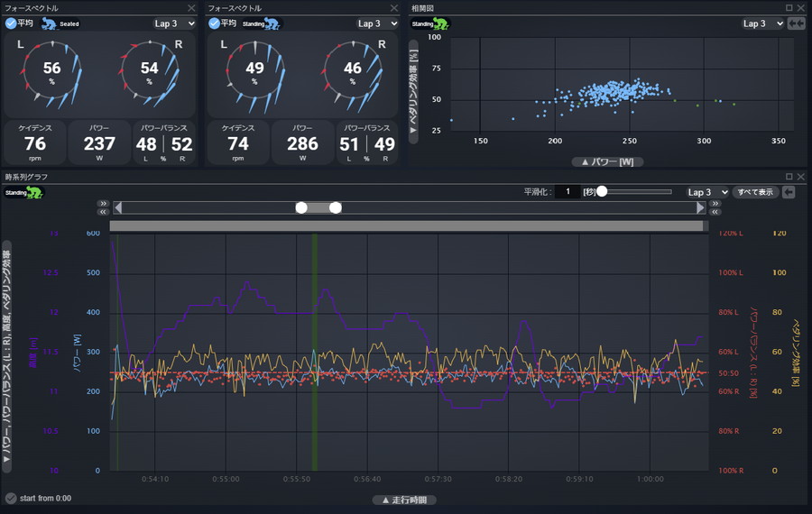Maximize the 時系列グラフ panel

click(x=789, y=176)
